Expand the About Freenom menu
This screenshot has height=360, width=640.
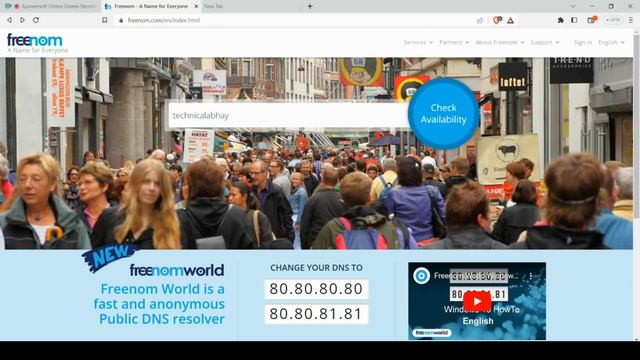[500, 42]
